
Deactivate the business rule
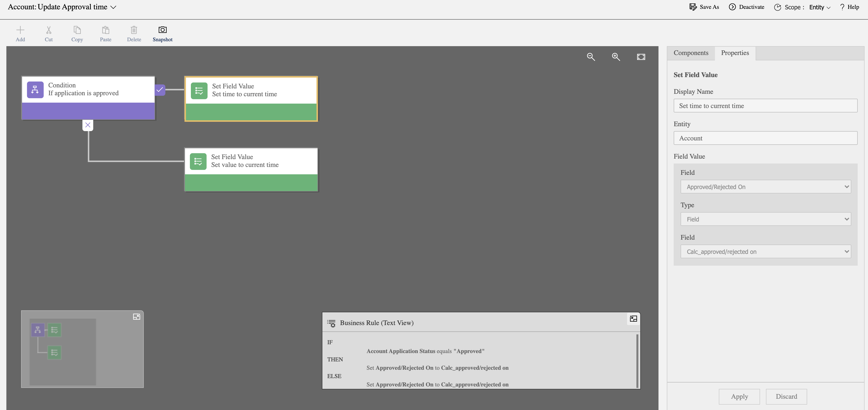[746, 7]
